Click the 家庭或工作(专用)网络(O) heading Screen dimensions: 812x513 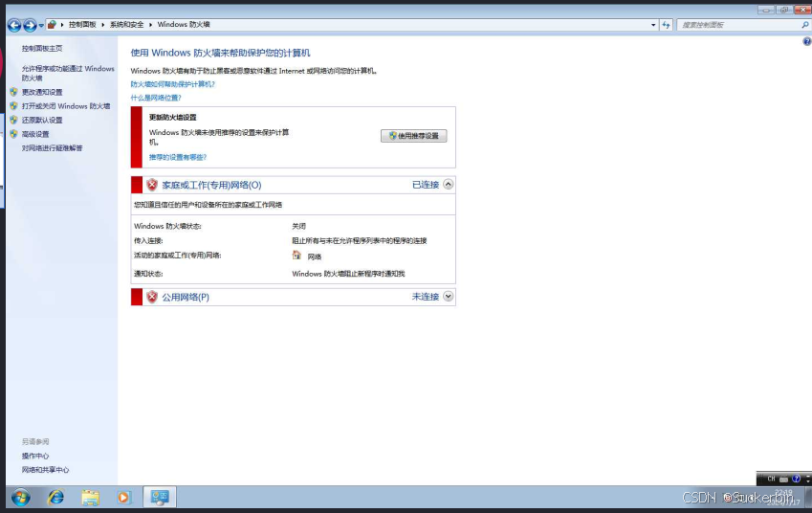(211, 185)
